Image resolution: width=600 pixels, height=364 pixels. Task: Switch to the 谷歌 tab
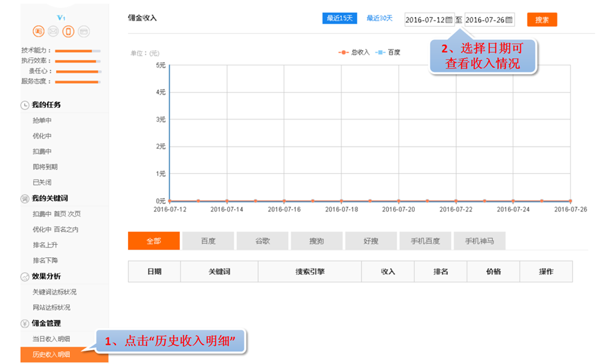click(263, 241)
